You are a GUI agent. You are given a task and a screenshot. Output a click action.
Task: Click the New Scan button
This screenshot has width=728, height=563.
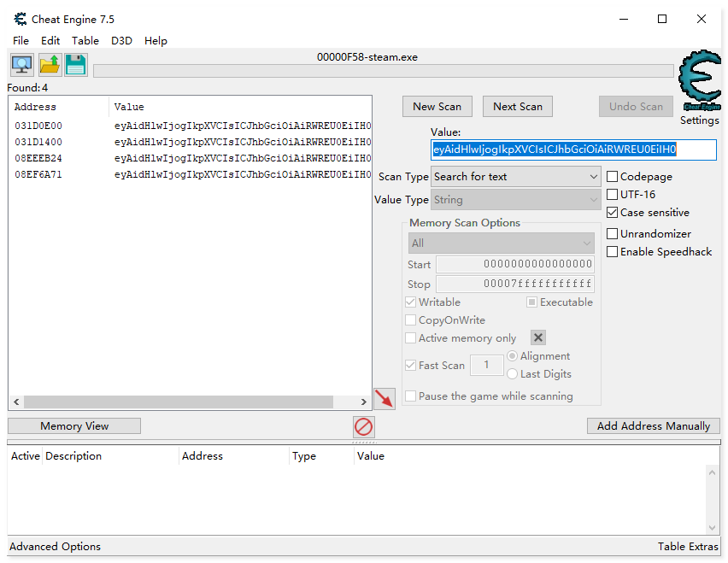pyautogui.click(x=437, y=107)
